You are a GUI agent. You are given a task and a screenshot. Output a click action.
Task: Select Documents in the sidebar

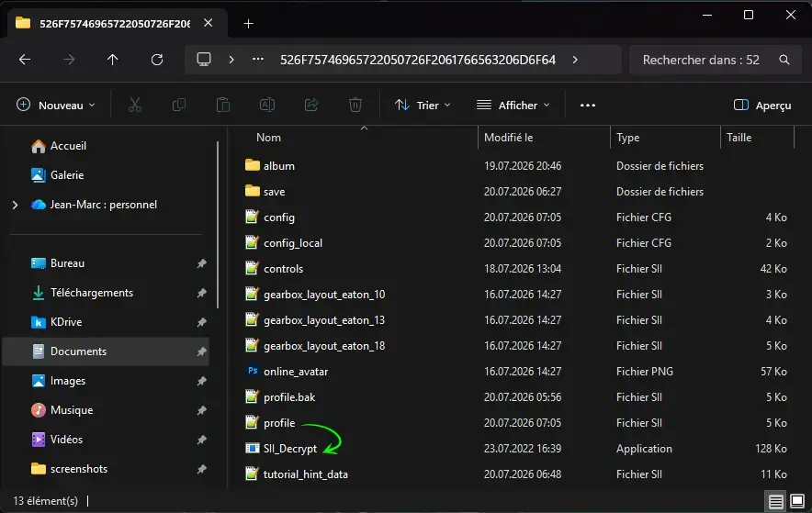click(x=107, y=351)
